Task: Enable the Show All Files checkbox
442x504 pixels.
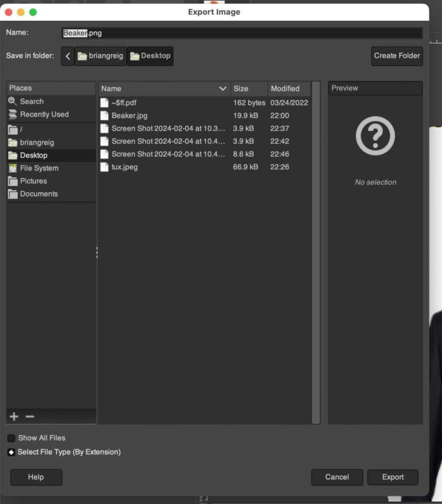Action: point(11,438)
